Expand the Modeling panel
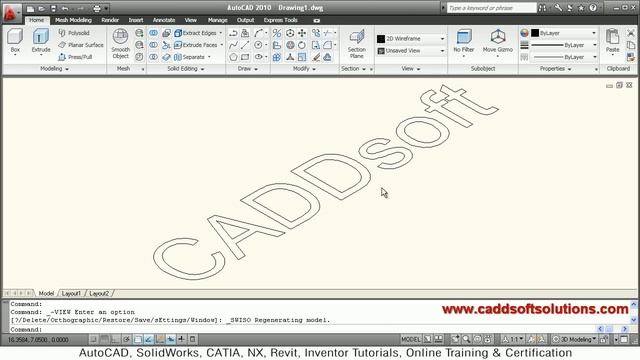This screenshot has height=360, width=640. click(54, 69)
